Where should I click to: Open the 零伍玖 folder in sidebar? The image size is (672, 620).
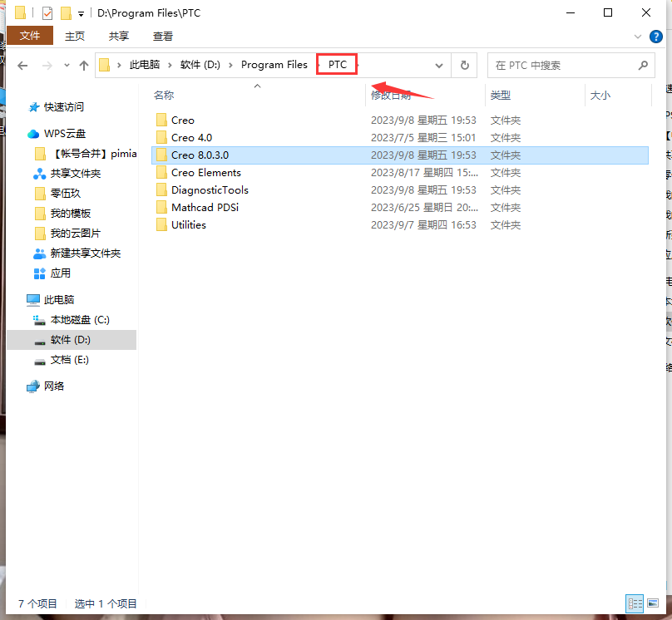[x=66, y=193]
